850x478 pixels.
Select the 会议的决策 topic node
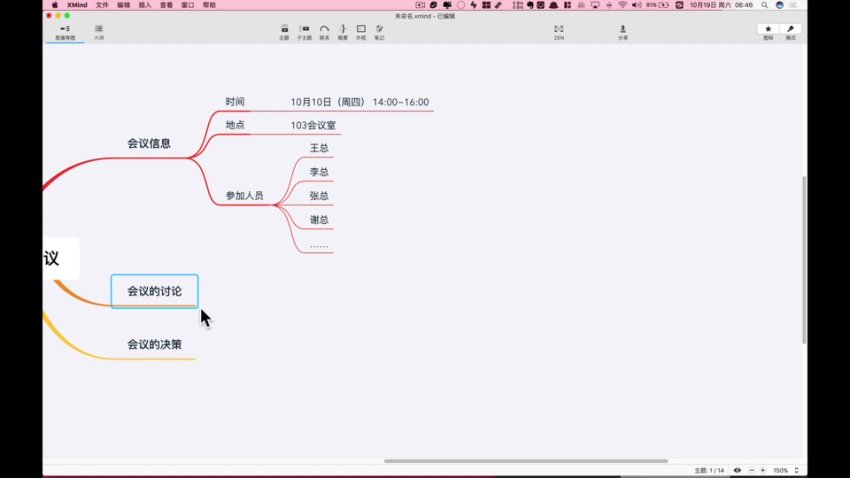click(x=154, y=344)
